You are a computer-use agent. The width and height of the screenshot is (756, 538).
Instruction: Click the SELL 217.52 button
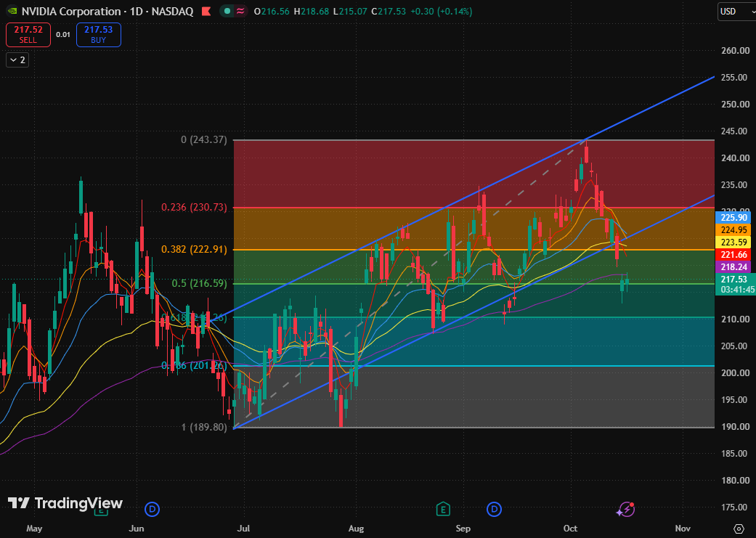point(28,35)
